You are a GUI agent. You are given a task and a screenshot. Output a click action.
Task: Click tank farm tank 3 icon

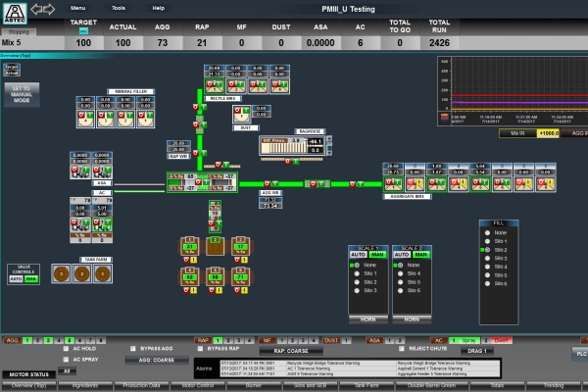coord(61,273)
